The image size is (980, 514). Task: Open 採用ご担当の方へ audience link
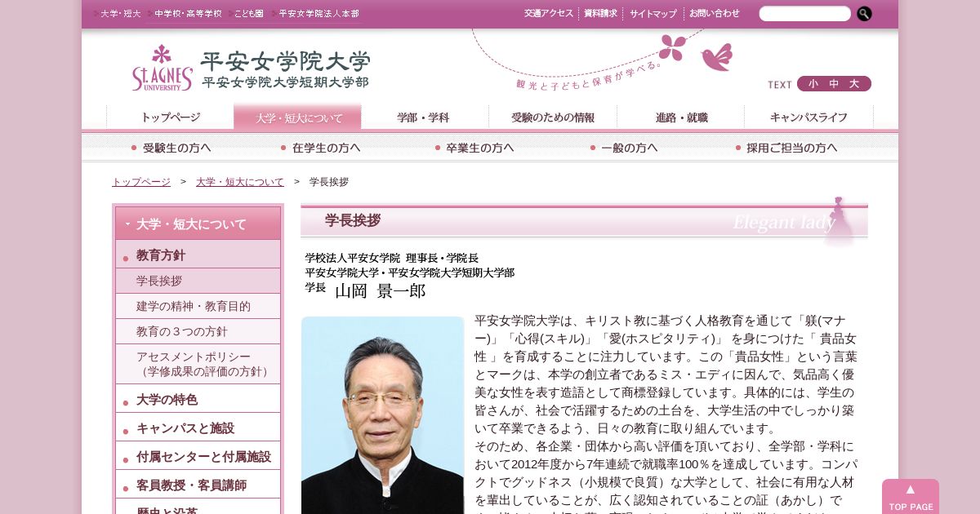tap(786, 148)
